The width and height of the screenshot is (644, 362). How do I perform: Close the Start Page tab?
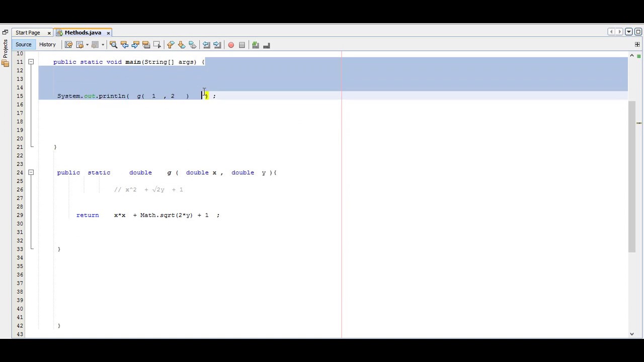pos(49,33)
